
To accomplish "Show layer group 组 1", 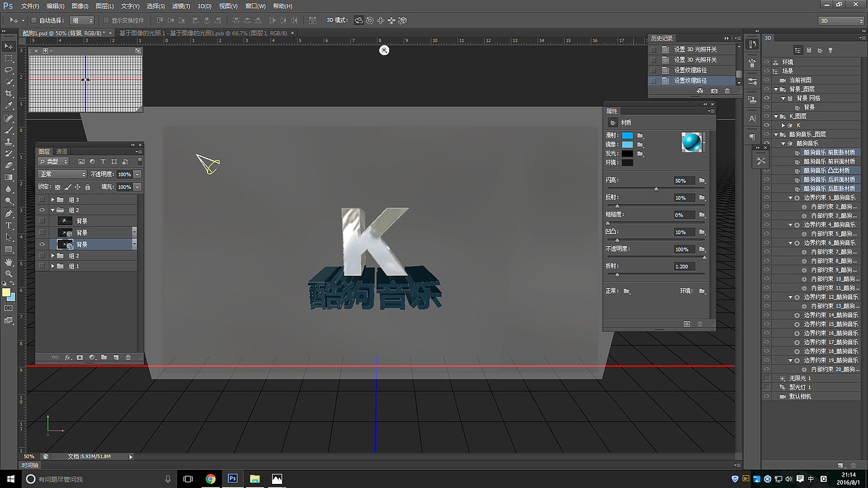I will pos(42,266).
